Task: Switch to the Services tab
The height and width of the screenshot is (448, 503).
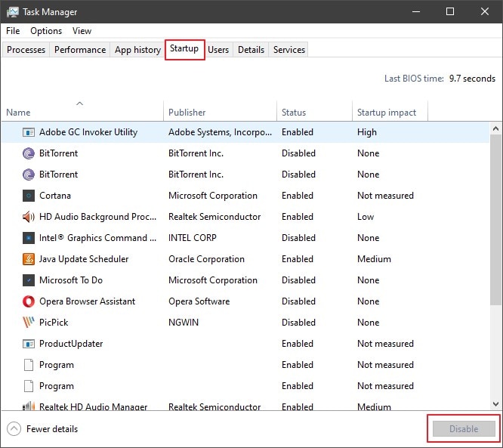Action: coord(289,50)
